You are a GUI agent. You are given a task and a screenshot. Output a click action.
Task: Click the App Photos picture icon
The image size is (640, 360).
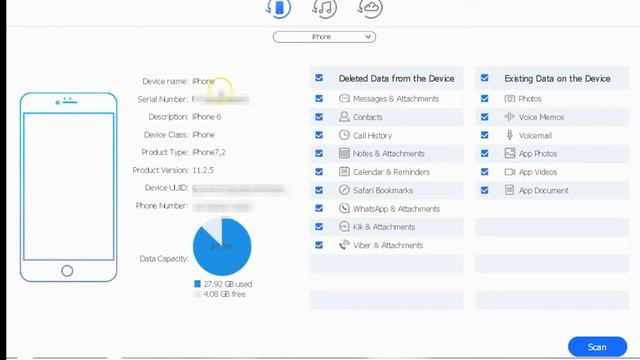click(x=509, y=153)
